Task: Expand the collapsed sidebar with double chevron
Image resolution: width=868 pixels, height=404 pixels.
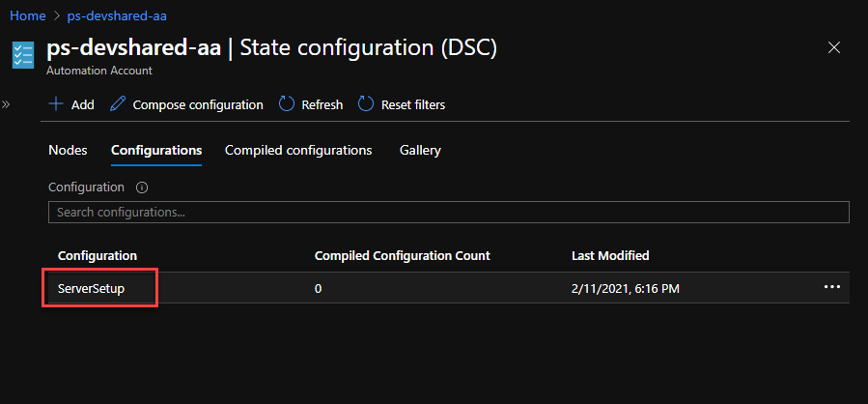Action: click(6, 104)
